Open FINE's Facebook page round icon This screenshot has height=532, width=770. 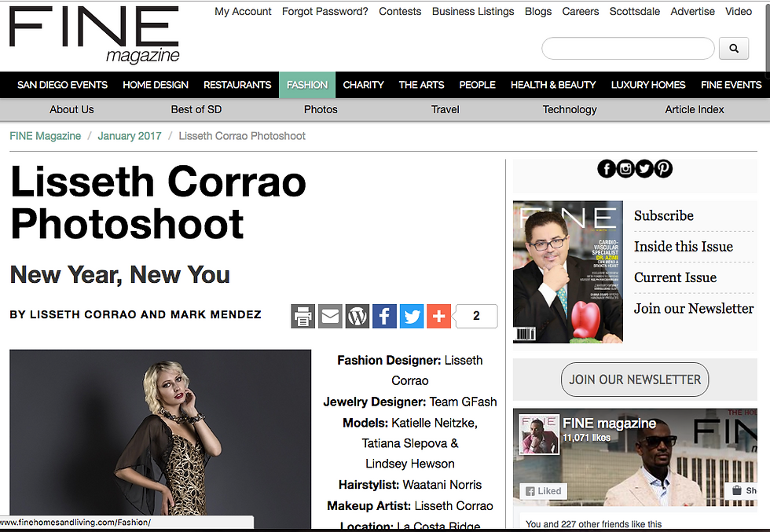pos(607,169)
